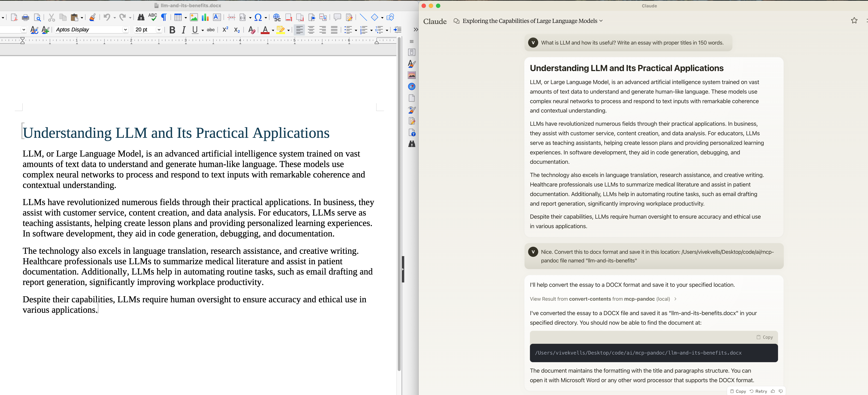868x395 pixels.
Task: Toggle formatting marks (pilcrow)
Action: [x=164, y=17]
